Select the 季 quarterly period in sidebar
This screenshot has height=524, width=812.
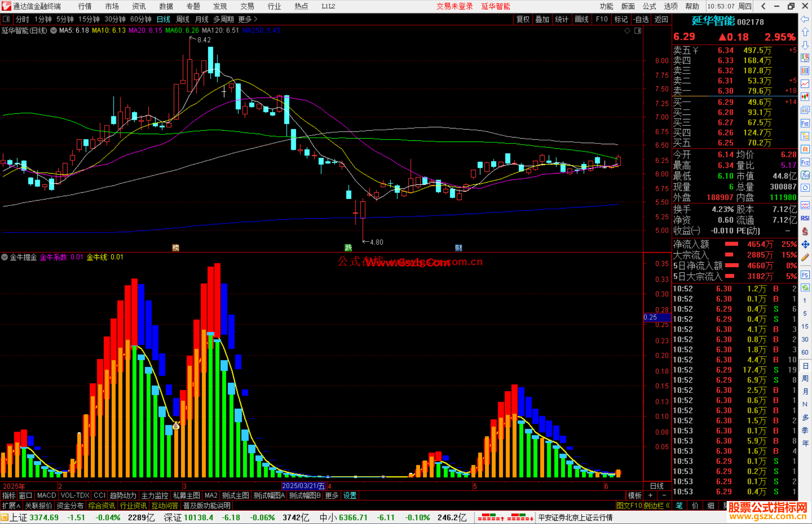click(x=805, y=430)
